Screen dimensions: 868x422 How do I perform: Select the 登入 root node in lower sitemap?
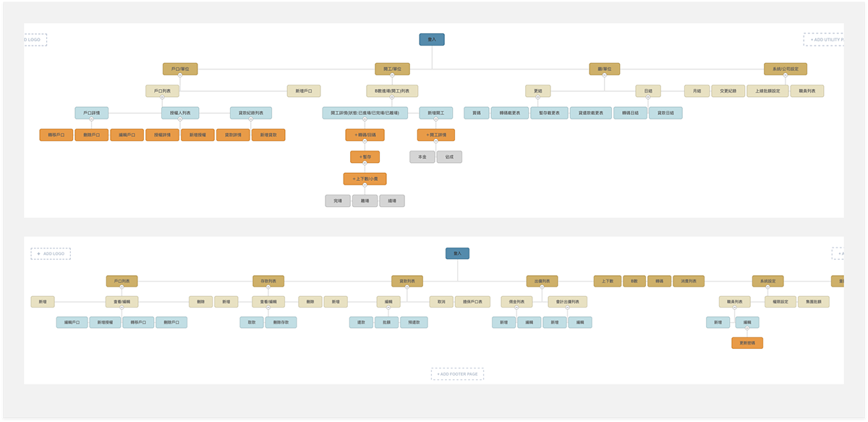coord(457,253)
